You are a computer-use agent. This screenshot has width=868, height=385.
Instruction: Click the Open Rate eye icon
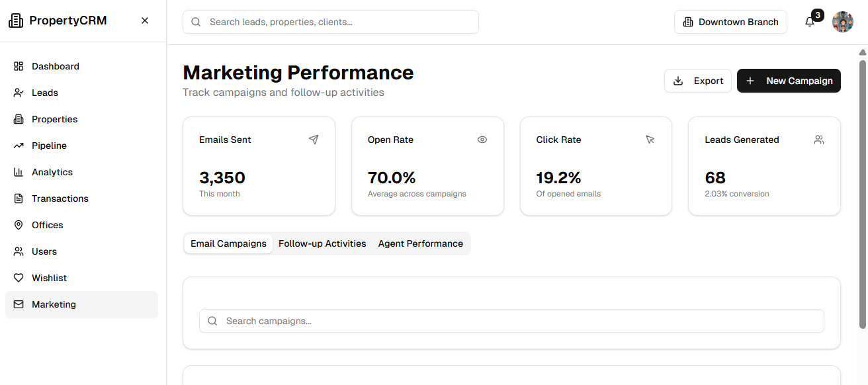[482, 140]
